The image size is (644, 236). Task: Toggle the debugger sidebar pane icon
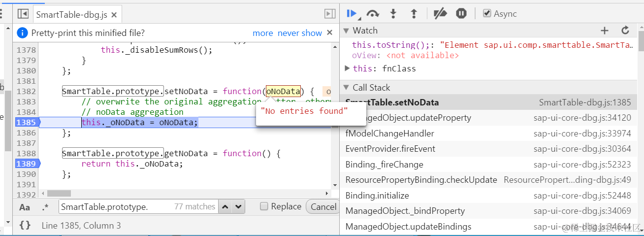click(330, 14)
